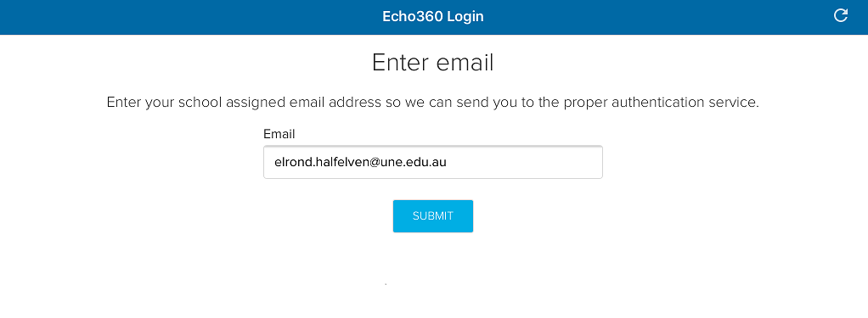Reload the Echo360 Login page
This screenshot has height=318, width=868.
pyautogui.click(x=840, y=15)
